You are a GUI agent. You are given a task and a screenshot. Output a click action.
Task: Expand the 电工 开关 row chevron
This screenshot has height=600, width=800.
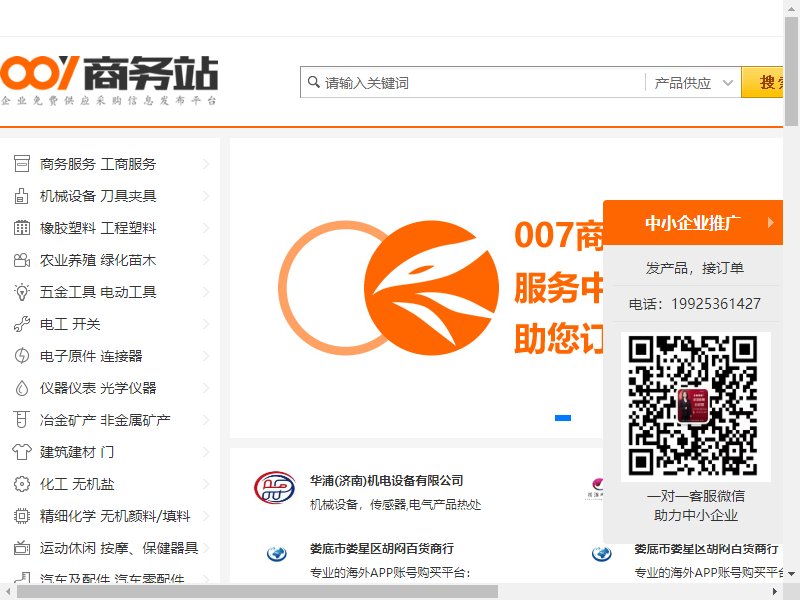206,324
